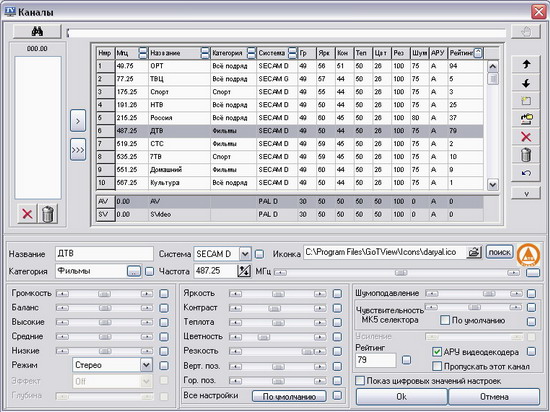This screenshot has height=412, width=550.
Task: Click Категория column filter toggle
Action: [x=251, y=53]
